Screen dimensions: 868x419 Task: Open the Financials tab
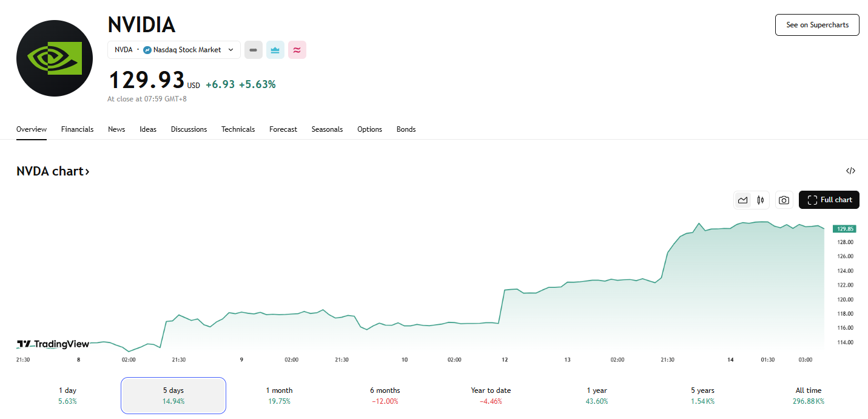(x=77, y=129)
